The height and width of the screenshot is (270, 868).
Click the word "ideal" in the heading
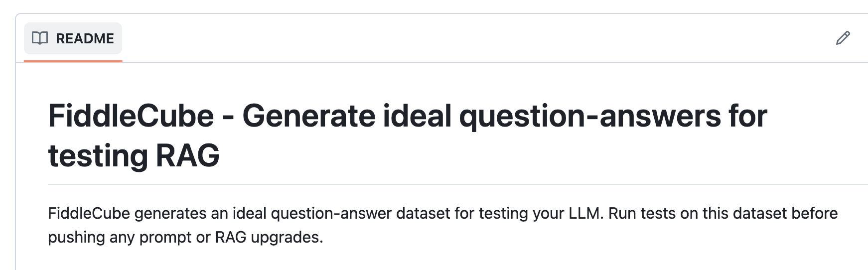[x=417, y=116]
